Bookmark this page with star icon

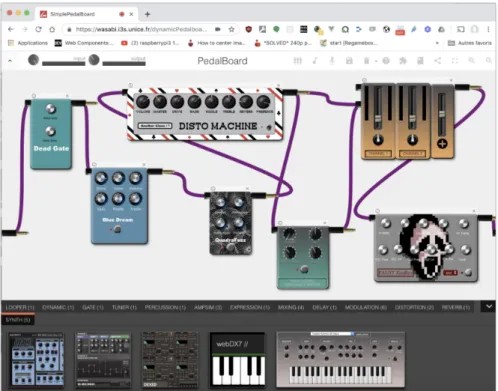[x=231, y=29]
